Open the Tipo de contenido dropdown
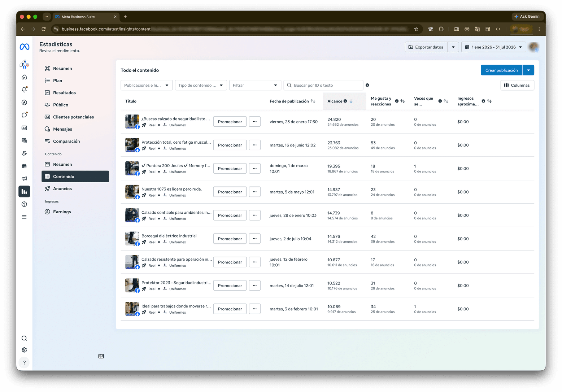Image resolution: width=562 pixels, height=392 pixels. click(201, 85)
